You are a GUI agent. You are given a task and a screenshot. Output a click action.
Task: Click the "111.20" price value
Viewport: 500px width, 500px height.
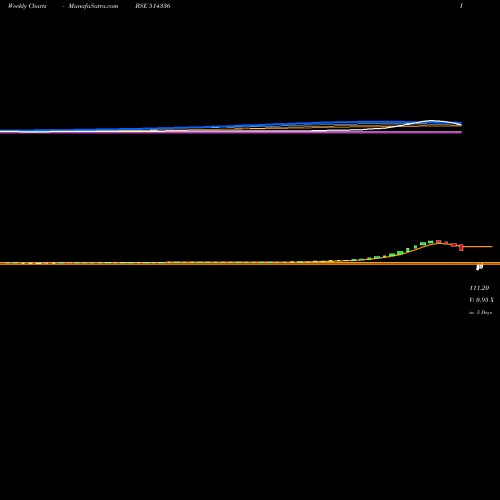click(x=479, y=288)
